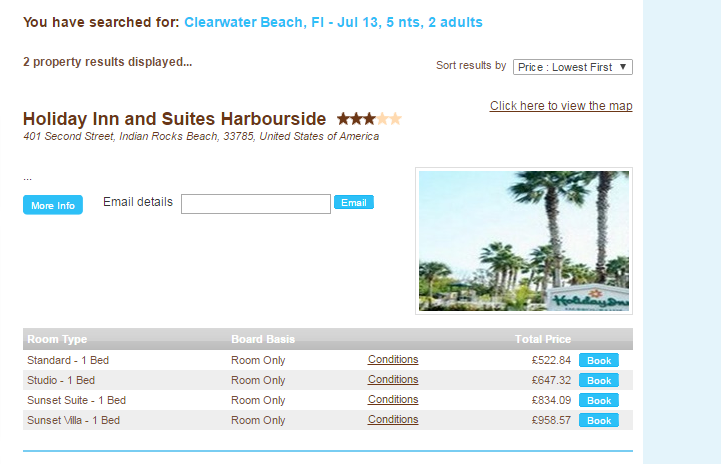Image resolution: width=721 pixels, height=464 pixels.
Task: Click the blue Email send button
Action: (x=353, y=203)
